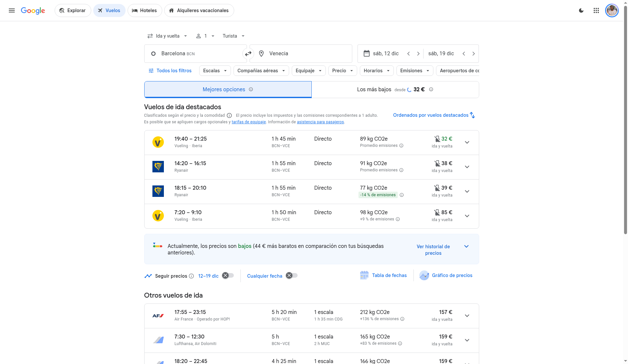This screenshot has width=628, height=364.
Task: Open the main hamburger menu
Action: pyautogui.click(x=12, y=10)
